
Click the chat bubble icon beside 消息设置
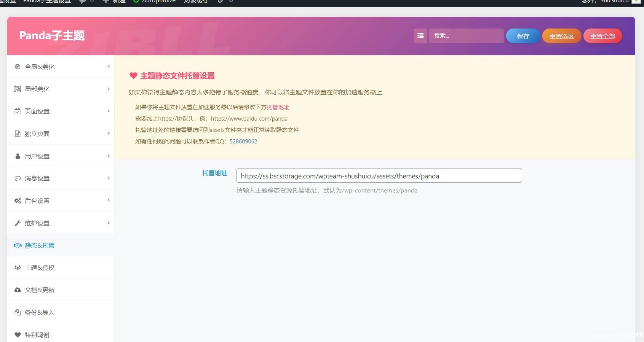pyautogui.click(x=18, y=178)
